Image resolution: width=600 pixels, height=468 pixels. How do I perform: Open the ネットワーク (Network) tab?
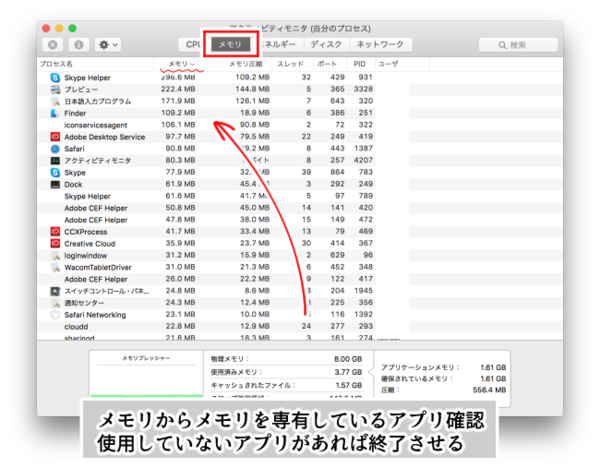(380, 45)
